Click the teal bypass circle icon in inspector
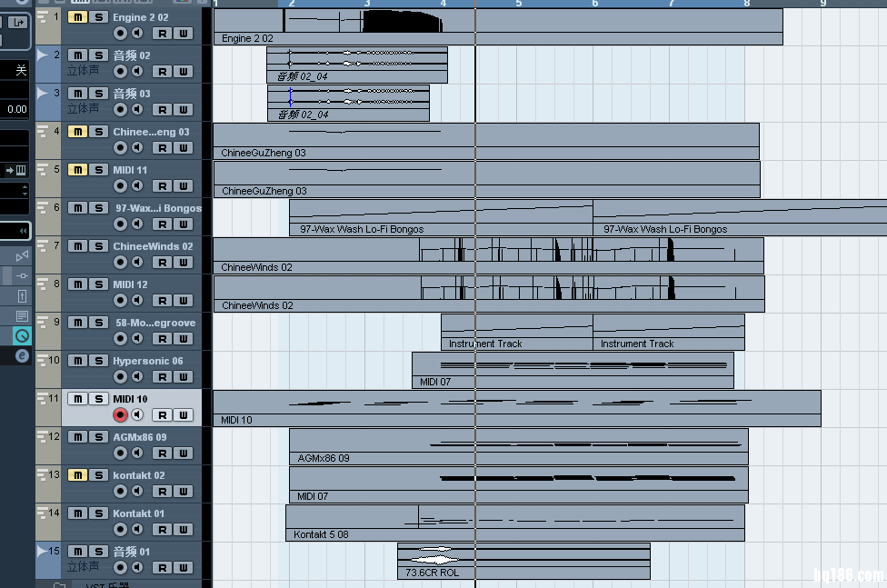The image size is (887, 588). point(21,335)
